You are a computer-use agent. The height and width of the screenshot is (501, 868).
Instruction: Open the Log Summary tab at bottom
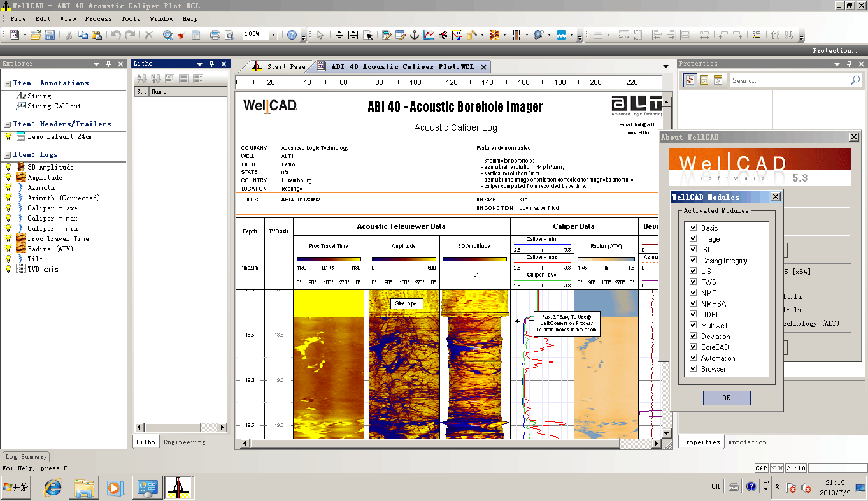point(26,456)
